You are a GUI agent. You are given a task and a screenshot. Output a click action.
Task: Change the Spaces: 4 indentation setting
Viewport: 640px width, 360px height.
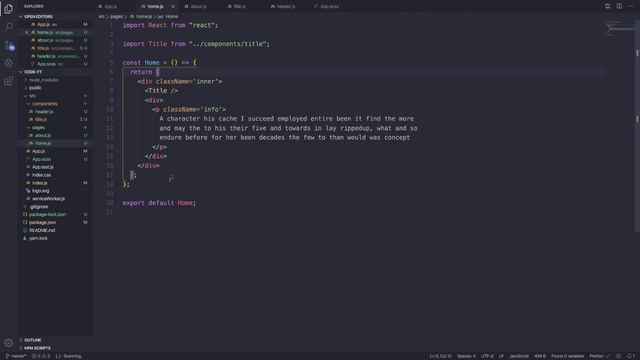coord(466,356)
